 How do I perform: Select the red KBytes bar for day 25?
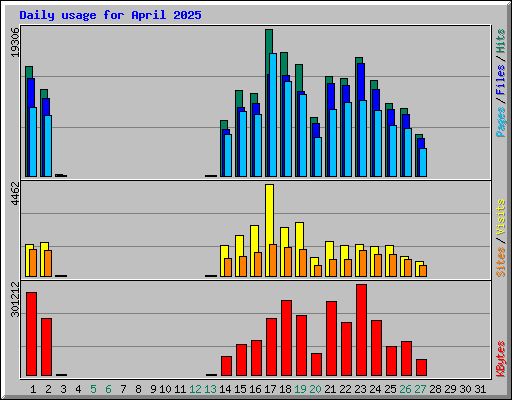[x=391, y=361]
